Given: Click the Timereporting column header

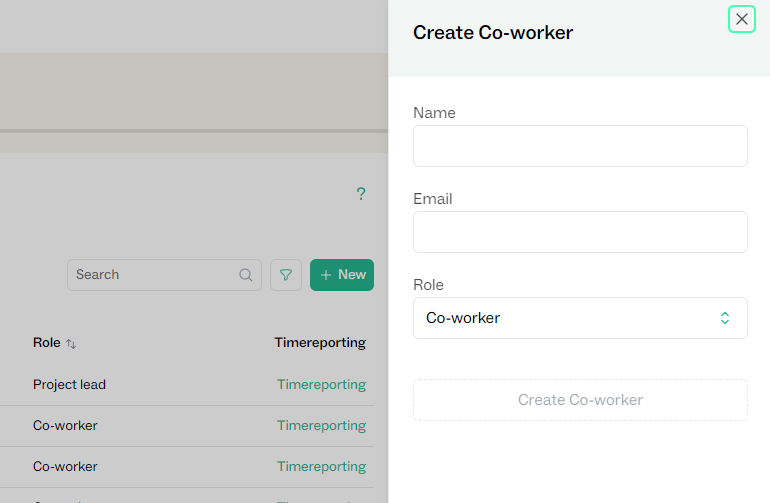Looking at the screenshot, I should (320, 342).
